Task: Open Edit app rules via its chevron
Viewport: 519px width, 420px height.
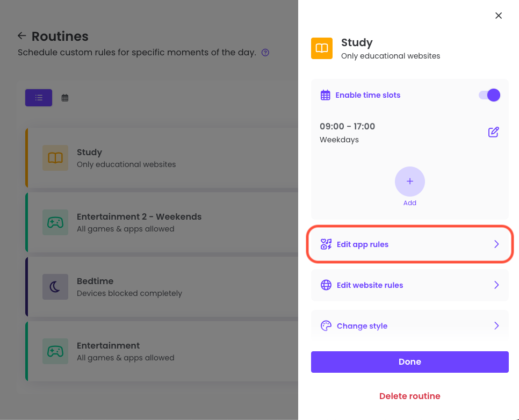Action: pos(496,244)
